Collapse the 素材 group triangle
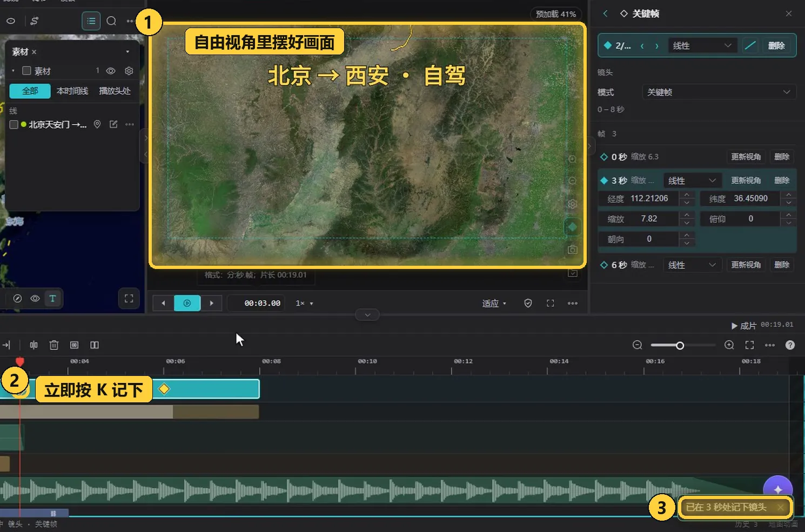 pos(14,71)
